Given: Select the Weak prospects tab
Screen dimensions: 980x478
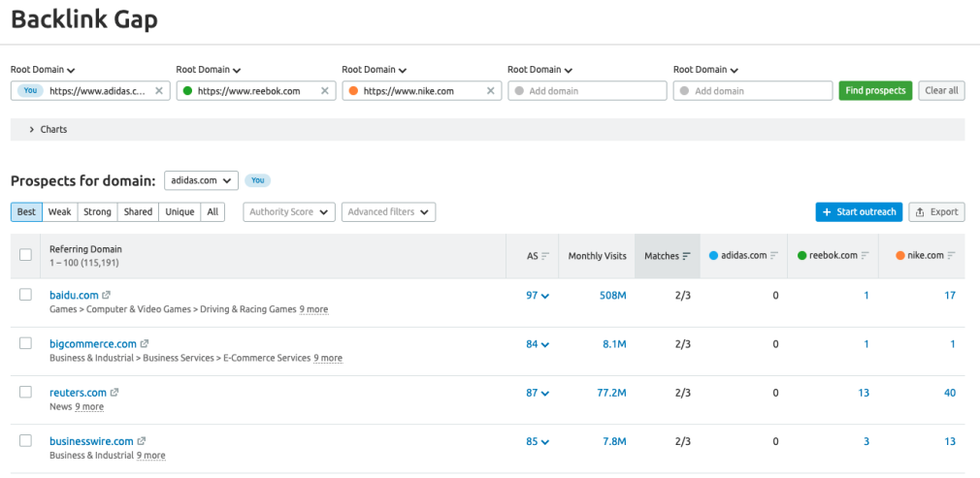Looking at the screenshot, I should pos(59,211).
